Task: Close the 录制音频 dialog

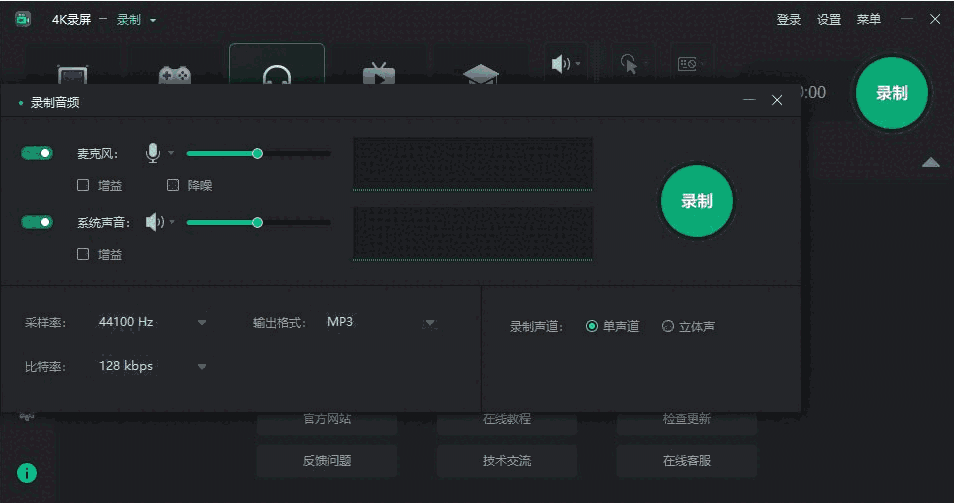Action: pyautogui.click(x=777, y=100)
